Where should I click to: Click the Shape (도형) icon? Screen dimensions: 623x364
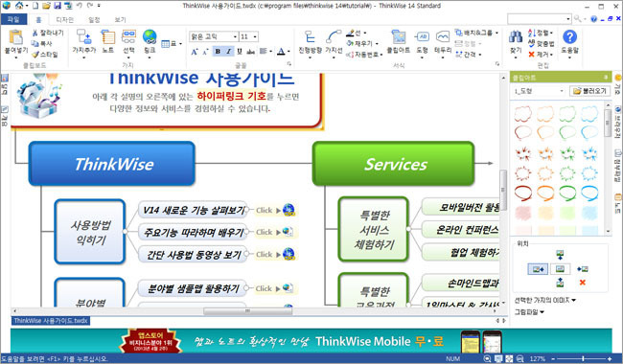[422, 37]
